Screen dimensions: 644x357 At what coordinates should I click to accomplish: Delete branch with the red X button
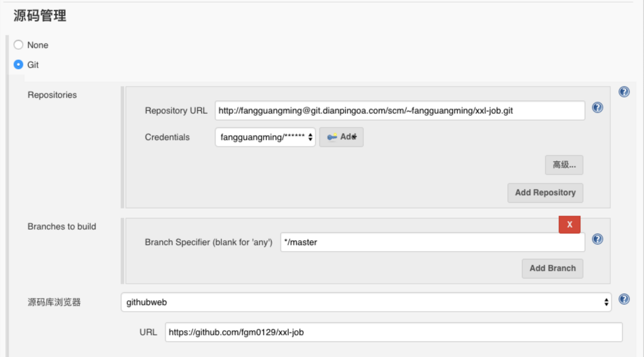[570, 225]
